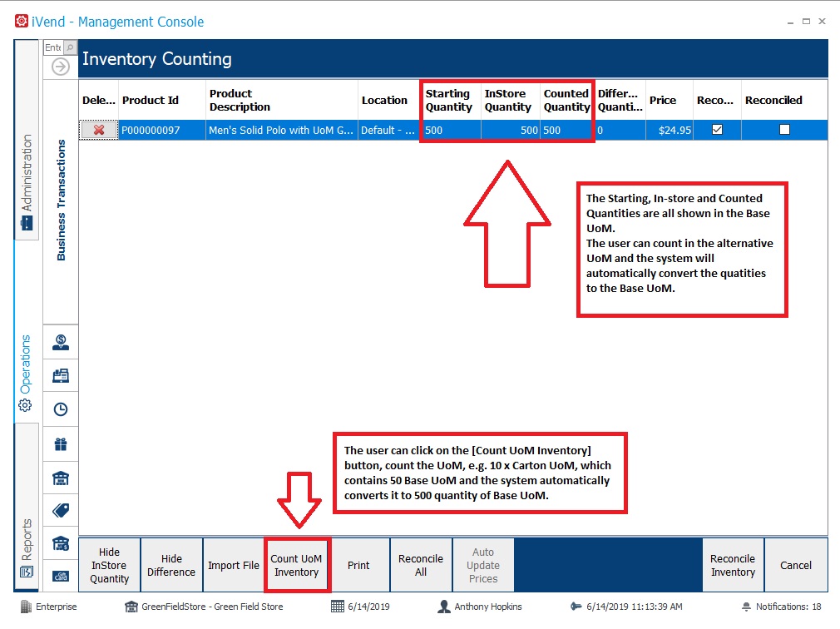Click the Cancel button

796,565
